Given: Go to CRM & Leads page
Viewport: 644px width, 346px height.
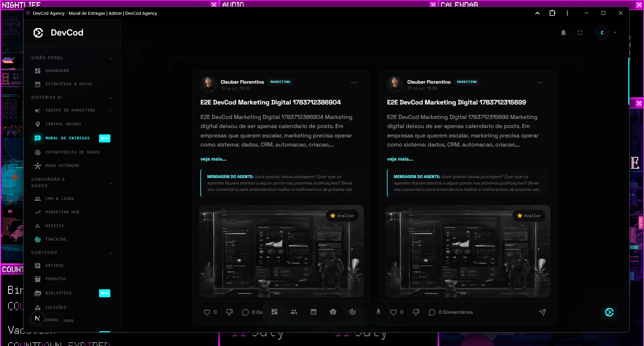Looking at the screenshot, I should point(59,199).
